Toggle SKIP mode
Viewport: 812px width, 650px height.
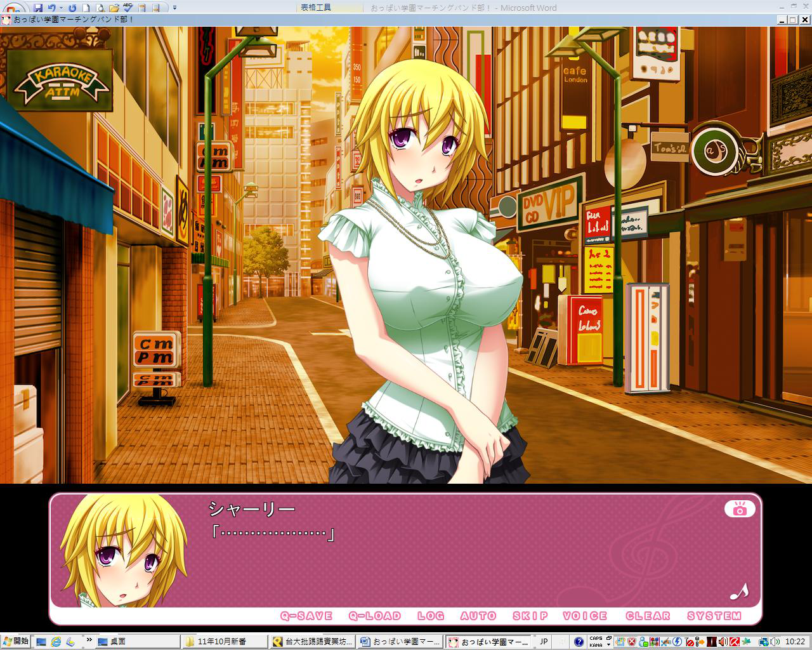point(530,616)
